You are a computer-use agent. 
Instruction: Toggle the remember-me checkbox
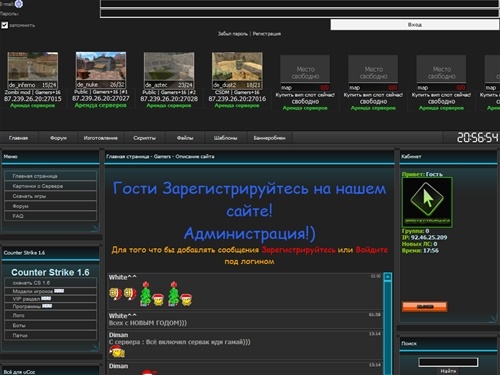(x=4, y=25)
